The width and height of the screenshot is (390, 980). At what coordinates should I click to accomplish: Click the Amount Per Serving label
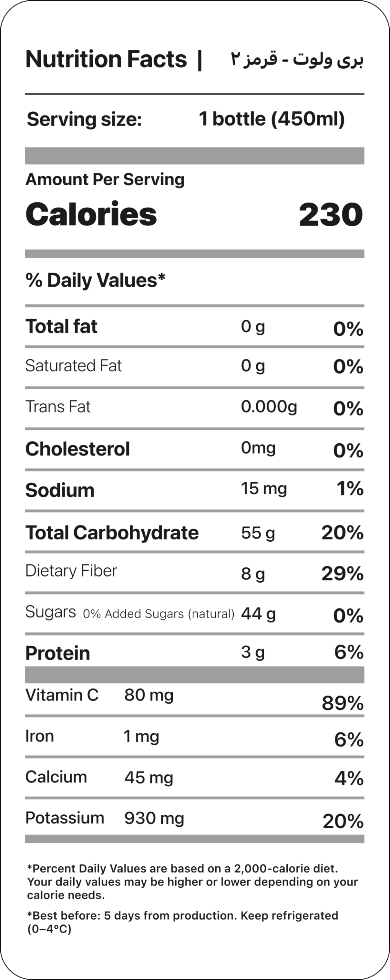pyautogui.click(x=105, y=179)
